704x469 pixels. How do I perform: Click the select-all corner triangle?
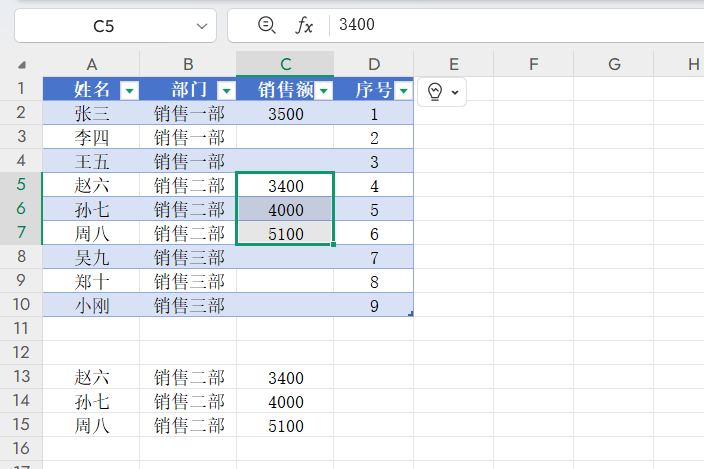click(x=22, y=65)
